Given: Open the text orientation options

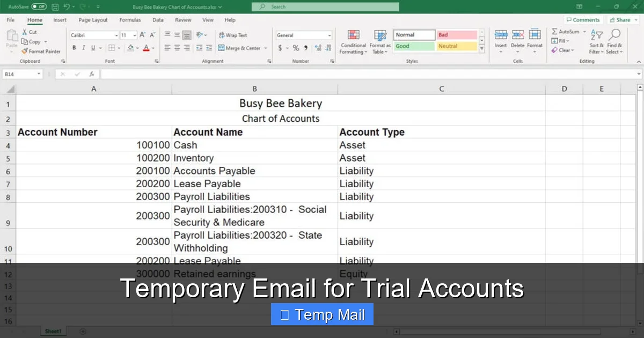Looking at the screenshot, I should (201, 35).
